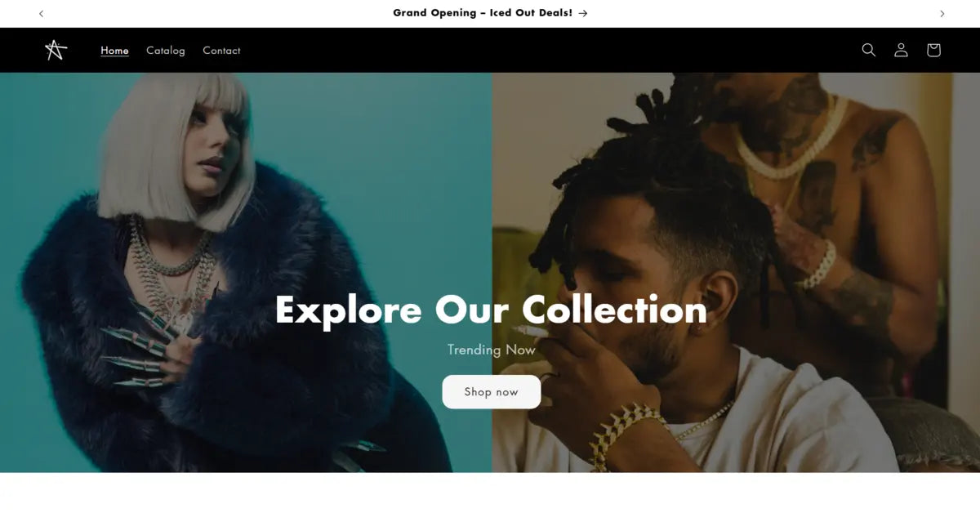
Task: Click the gold spiked bracelet on wrist
Action: [625, 433]
